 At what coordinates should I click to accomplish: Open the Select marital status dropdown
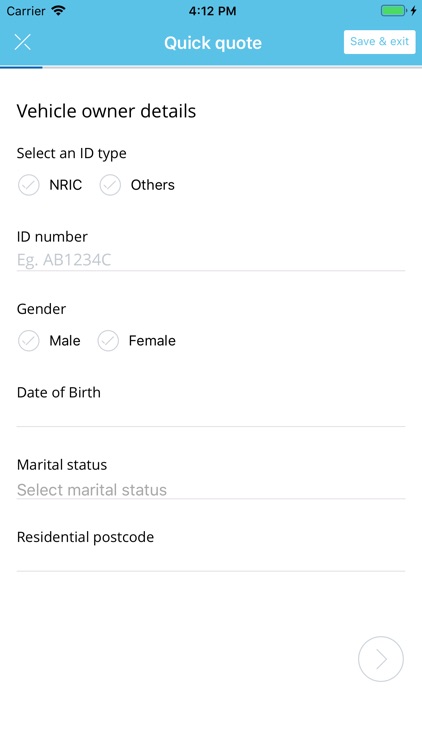(211, 490)
